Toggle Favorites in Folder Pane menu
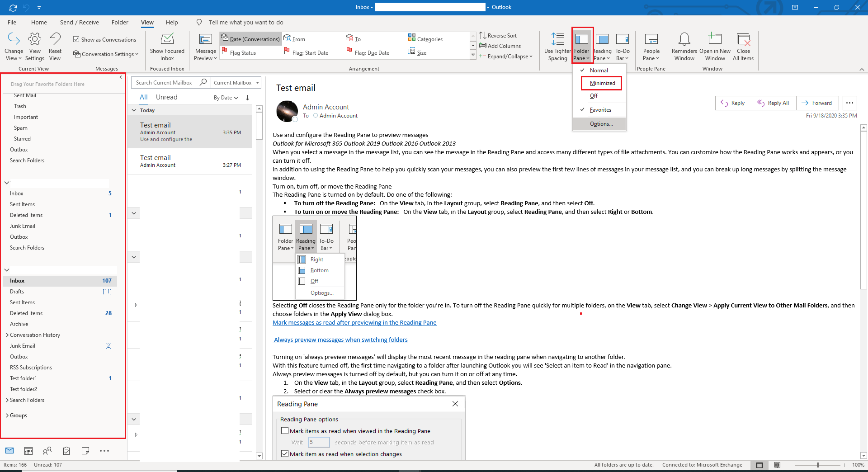 pyautogui.click(x=599, y=110)
